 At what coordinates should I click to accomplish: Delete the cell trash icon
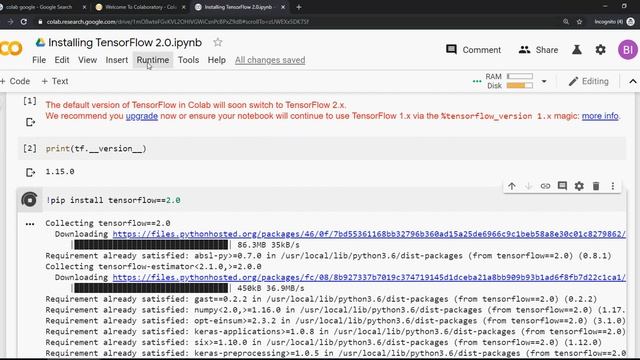[x=596, y=186]
